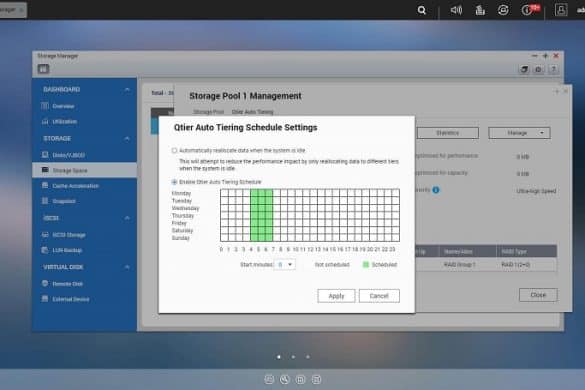
Task: Toggle Tuesday hour 8 schedule cell
Action: point(284,200)
